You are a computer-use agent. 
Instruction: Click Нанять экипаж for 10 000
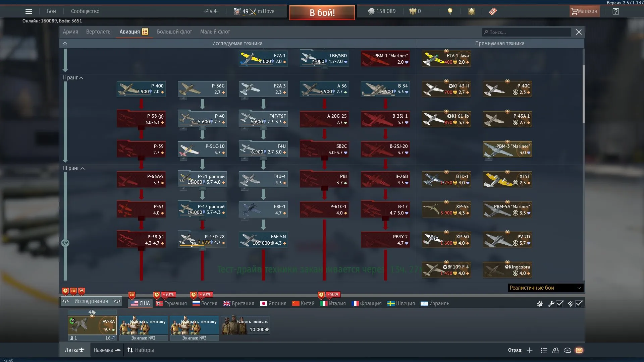click(245, 325)
